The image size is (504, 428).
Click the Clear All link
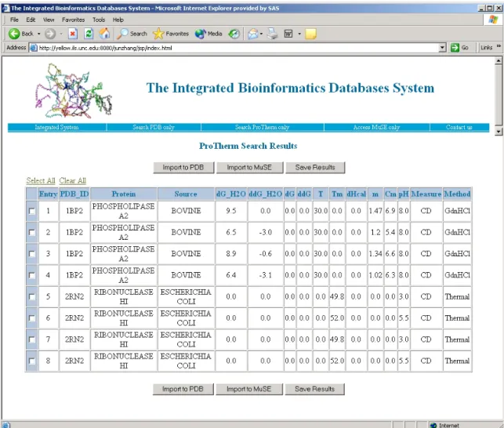[x=72, y=181]
